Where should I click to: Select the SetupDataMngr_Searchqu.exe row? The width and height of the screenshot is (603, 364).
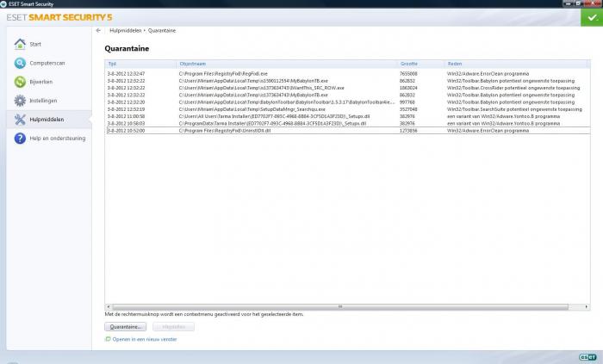coord(348,109)
